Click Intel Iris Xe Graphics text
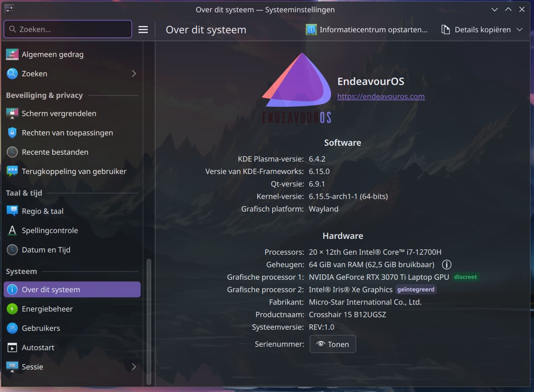534x392 pixels. coord(350,290)
